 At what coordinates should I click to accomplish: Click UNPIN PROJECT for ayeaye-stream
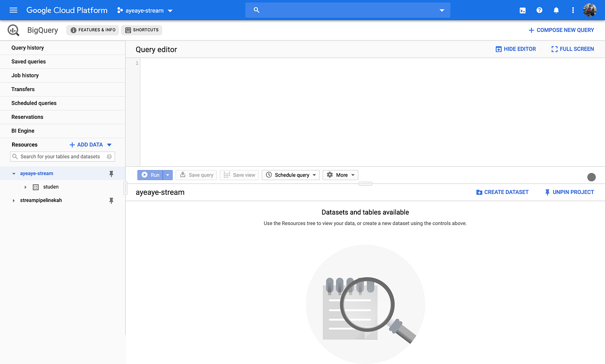569,192
